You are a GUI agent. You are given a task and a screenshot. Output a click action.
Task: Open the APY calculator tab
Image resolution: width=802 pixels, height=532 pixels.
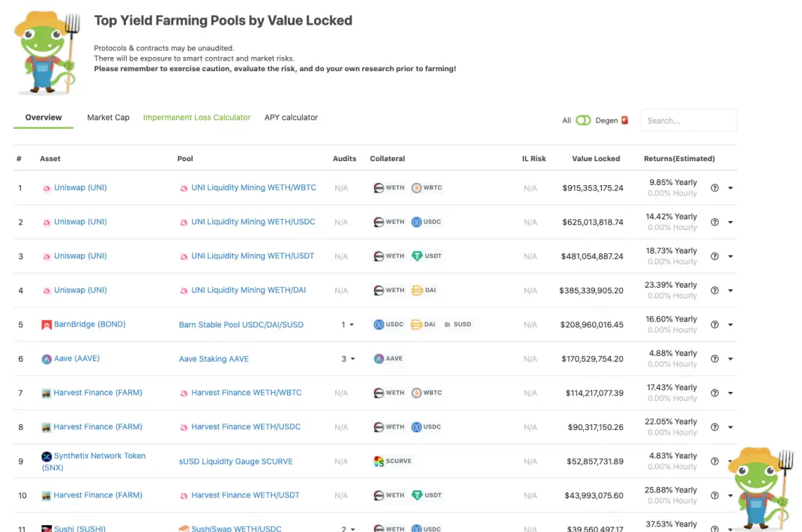pyautogui.click(x=291, y=117)
